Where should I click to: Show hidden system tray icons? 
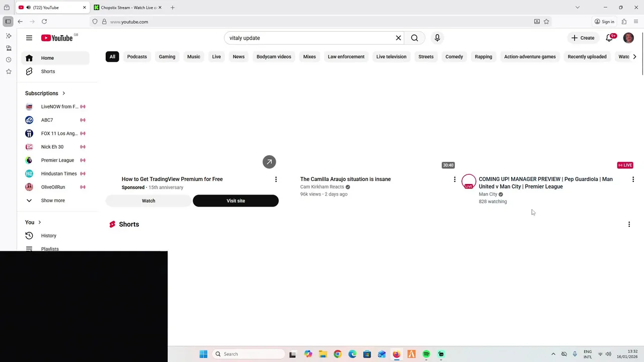(x=553, y=354)
